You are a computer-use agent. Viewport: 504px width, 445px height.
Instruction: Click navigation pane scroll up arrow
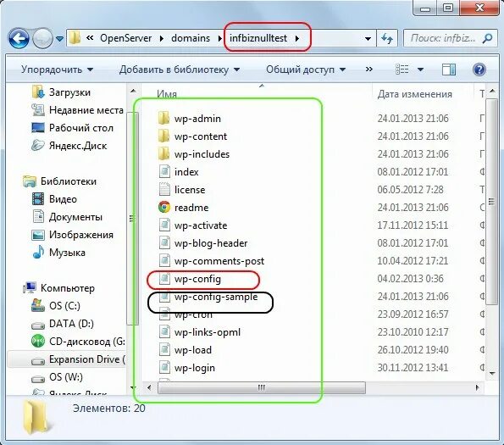click(133, 92)
